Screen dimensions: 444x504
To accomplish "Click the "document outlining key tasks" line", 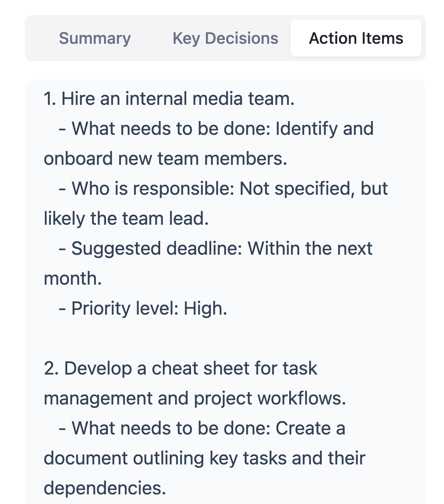I will tap(204, 458).
